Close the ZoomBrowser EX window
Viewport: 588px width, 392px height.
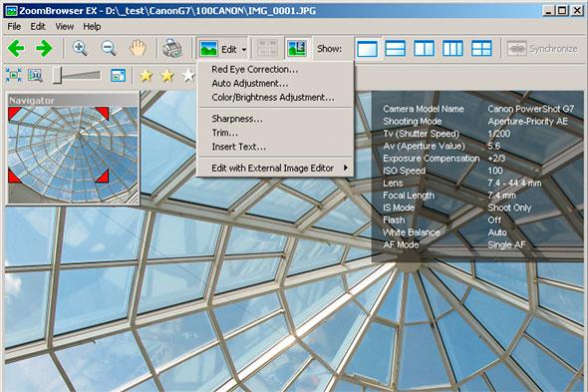click(577, 11)
